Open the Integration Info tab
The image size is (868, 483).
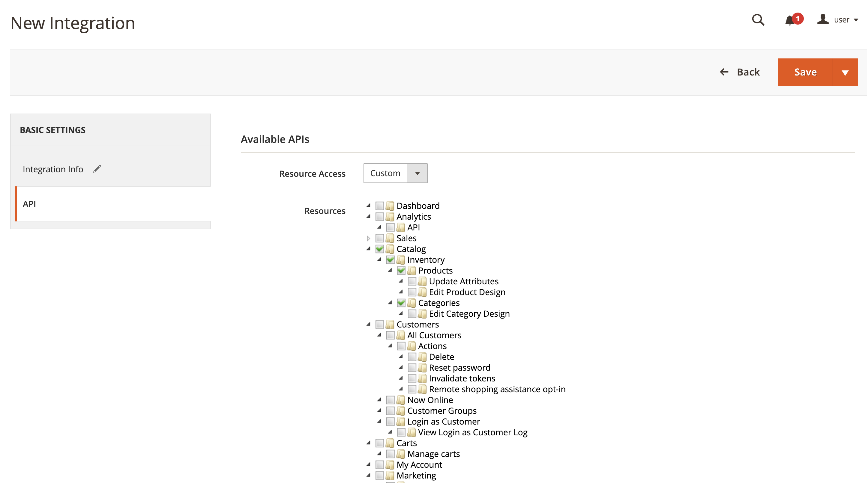pyautogui.click(x=110, y=169)
